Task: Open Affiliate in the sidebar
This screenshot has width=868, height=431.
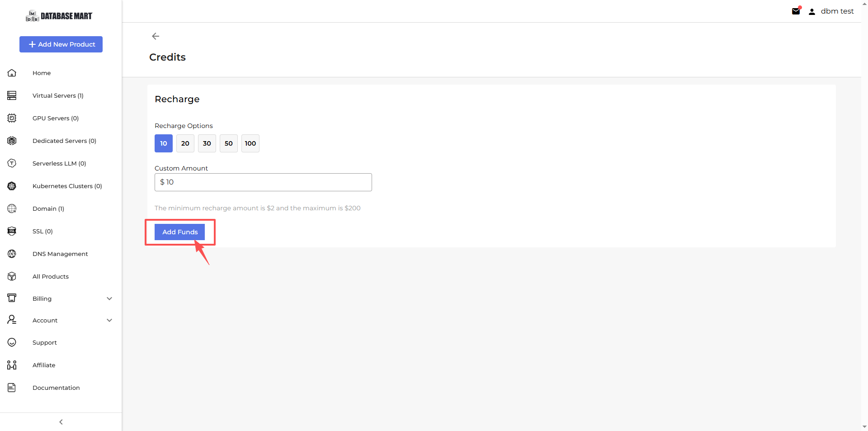Action: (x=44, y=365)
